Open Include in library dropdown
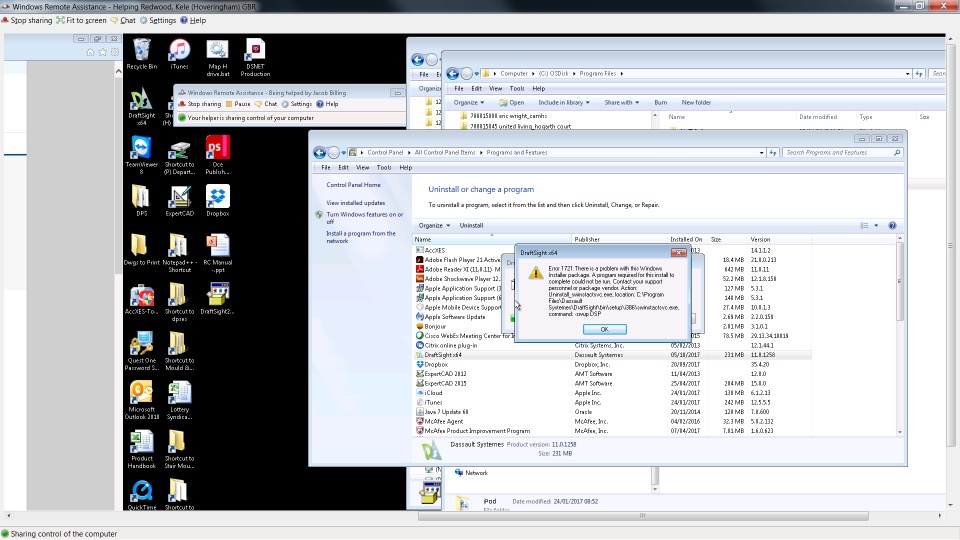960x540 pixels. click(563, 102)
